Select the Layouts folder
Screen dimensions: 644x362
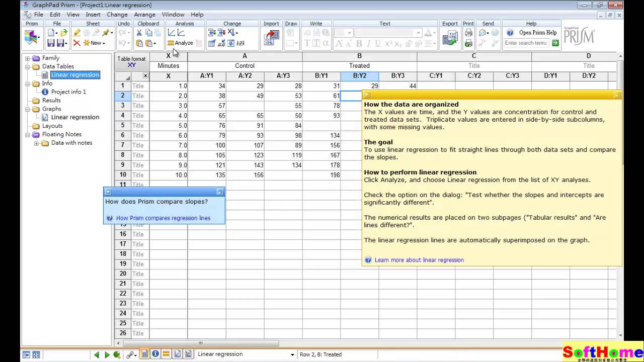(x=52, y=126)
